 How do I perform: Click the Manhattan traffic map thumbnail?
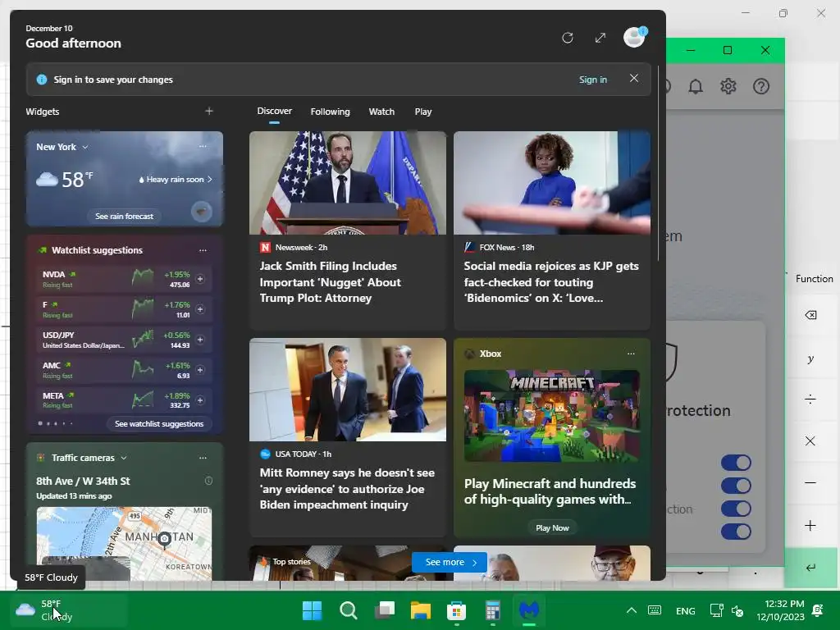(x=125, y=543)
